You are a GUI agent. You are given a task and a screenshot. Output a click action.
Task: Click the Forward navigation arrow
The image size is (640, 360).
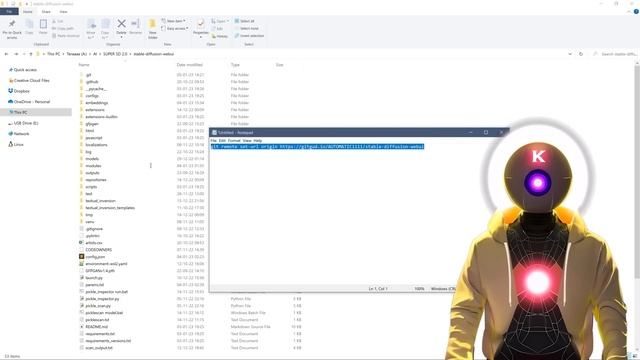pos(16,54)
